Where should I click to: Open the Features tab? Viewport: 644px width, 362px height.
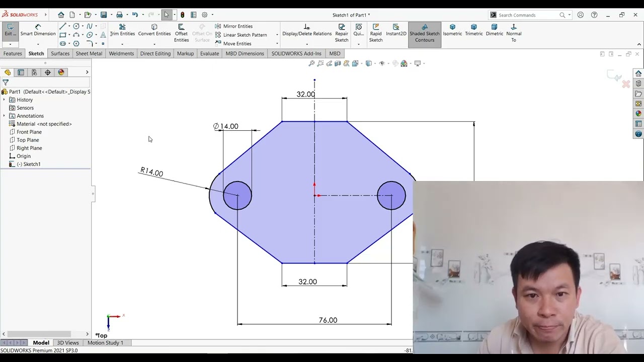(x=13, y=53)
